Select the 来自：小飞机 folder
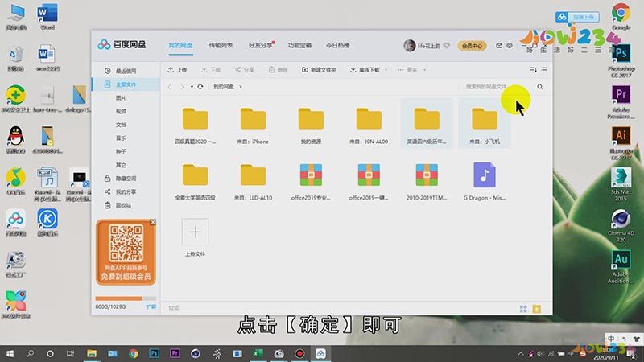 [x=485, y=125]
